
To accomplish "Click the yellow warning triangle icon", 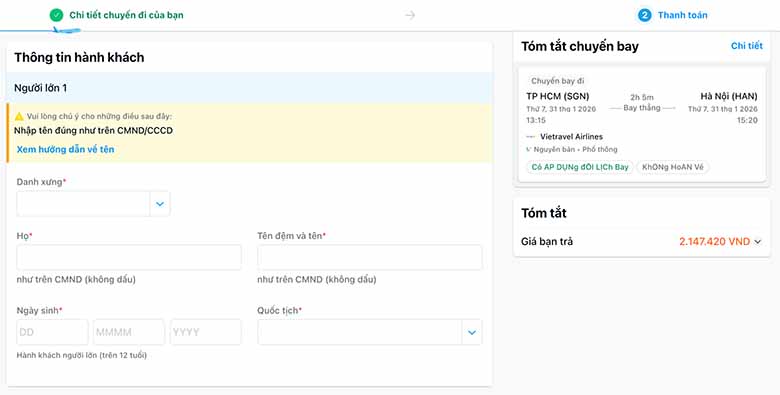I will tap(19, 116).
